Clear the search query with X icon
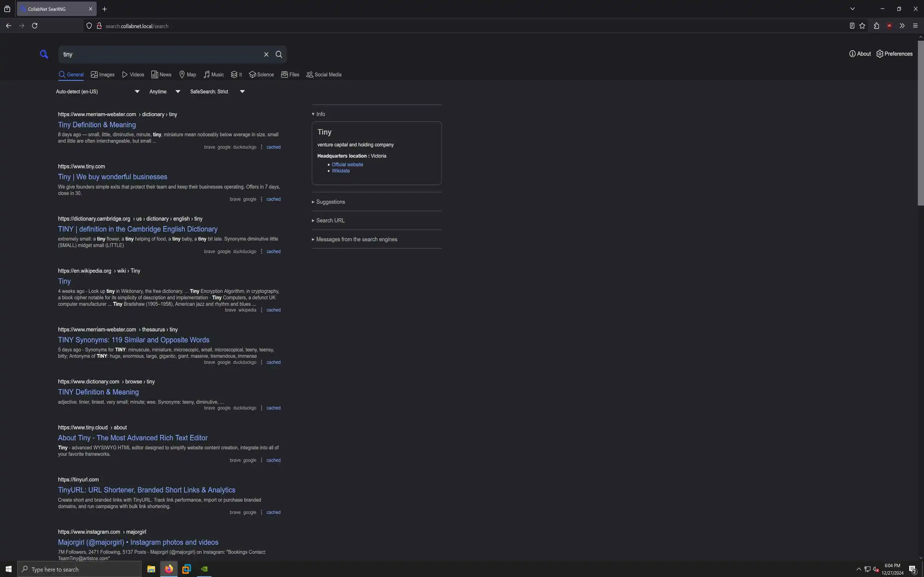Viewport: 924px width, 577px height. [x=266, y=54]
